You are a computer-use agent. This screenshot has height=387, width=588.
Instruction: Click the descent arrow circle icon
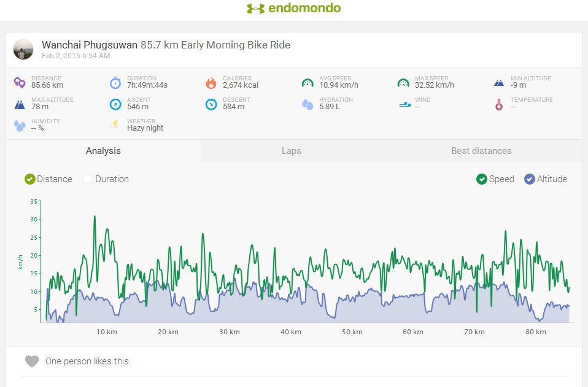(211, 104)
